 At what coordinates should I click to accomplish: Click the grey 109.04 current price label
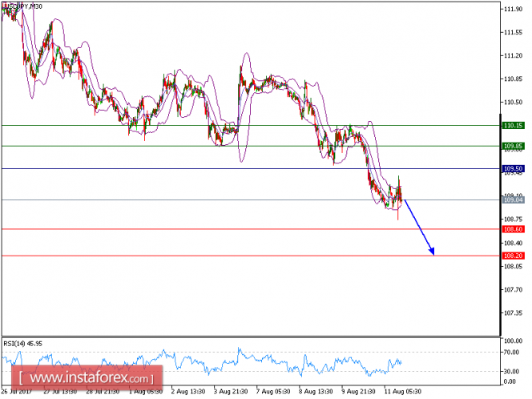[x=513, y=199]
